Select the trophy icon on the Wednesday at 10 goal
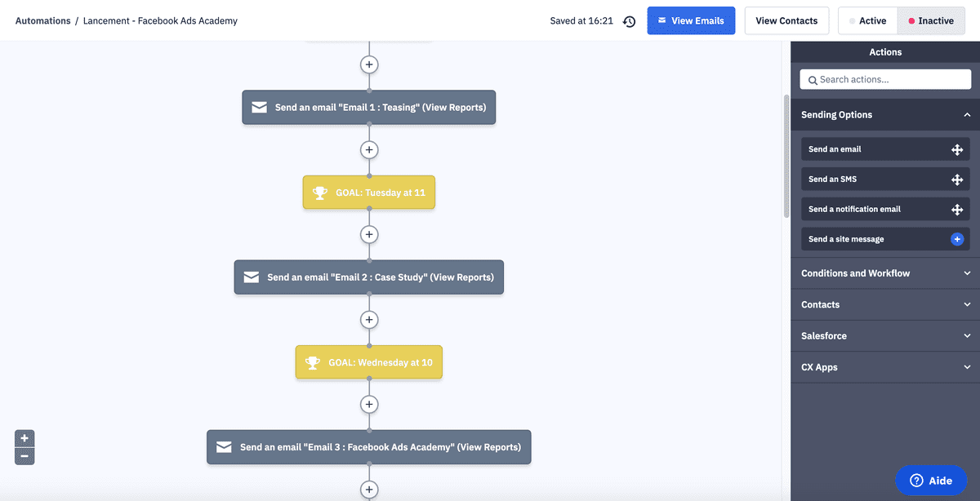980x501 pixels. [312, 362]
